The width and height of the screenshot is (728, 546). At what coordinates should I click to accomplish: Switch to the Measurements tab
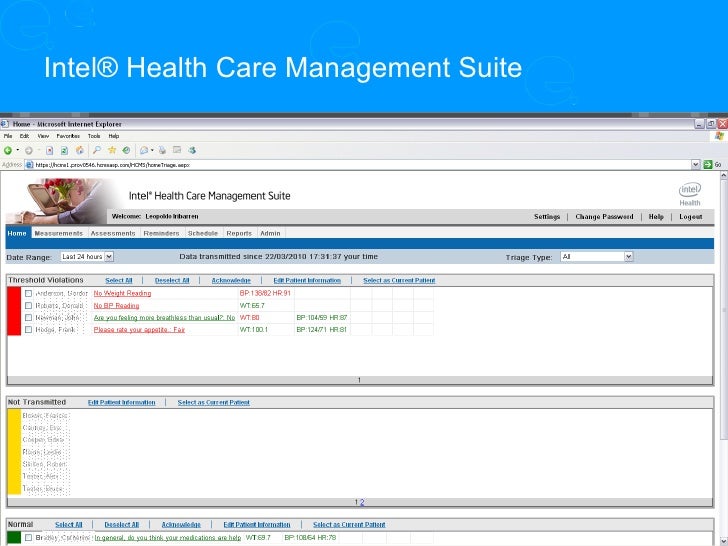[58, 233]
